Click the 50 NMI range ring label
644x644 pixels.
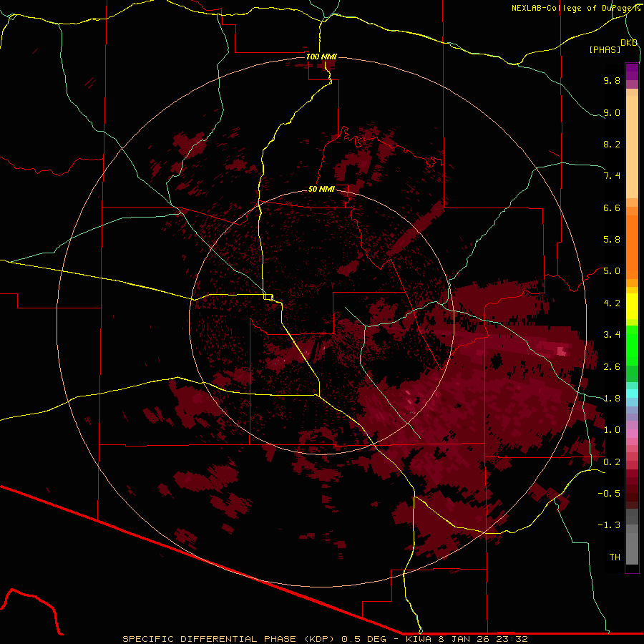(321, 189)
